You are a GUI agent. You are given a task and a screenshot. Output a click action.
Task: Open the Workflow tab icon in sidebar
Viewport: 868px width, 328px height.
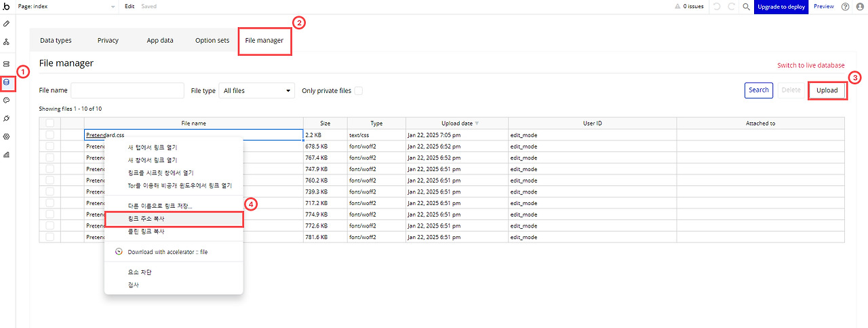[x=7, y=42]
